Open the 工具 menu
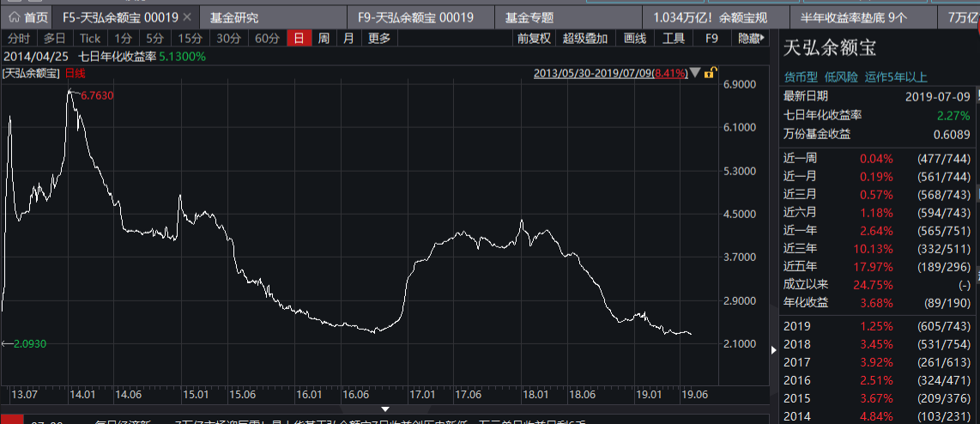980x424 pixels. (673, 38)
